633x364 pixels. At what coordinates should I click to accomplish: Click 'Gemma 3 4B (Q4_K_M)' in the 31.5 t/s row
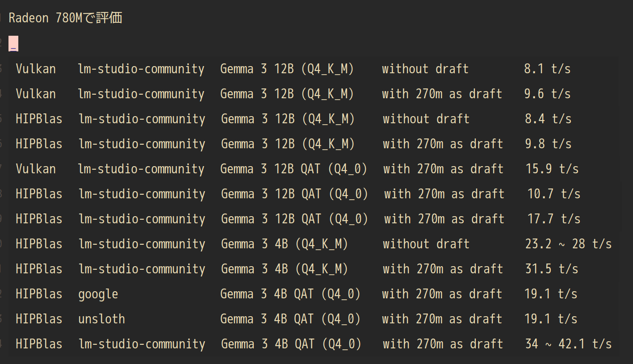tap(285, 269)
